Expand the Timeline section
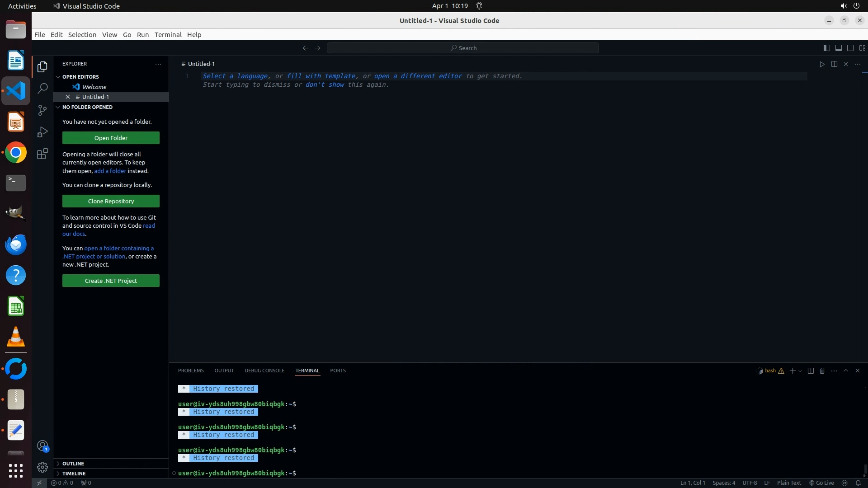 click(x=74, y=474)
